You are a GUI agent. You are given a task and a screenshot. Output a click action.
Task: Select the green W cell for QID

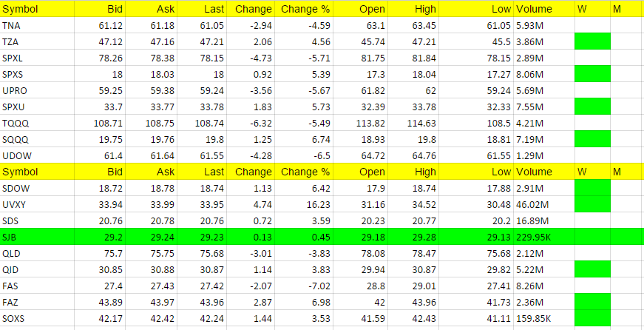pyautogui.click(x=593, y=269)
